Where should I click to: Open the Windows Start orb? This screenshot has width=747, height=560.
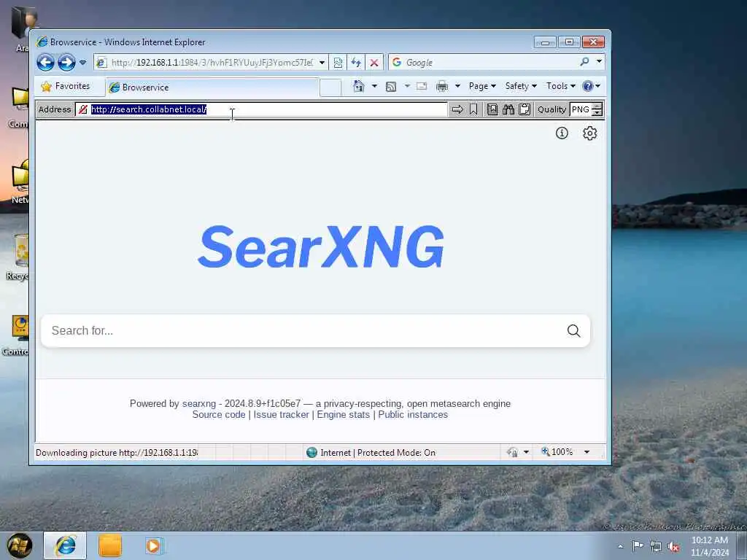point(20,545)
